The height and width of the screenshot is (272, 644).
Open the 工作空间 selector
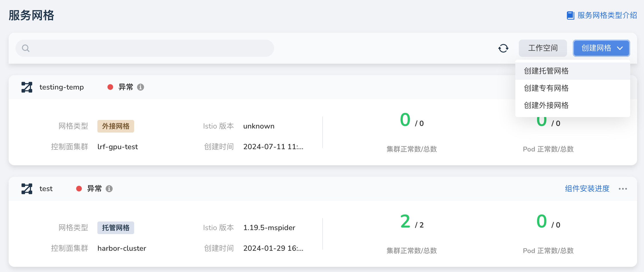(543, 48)
